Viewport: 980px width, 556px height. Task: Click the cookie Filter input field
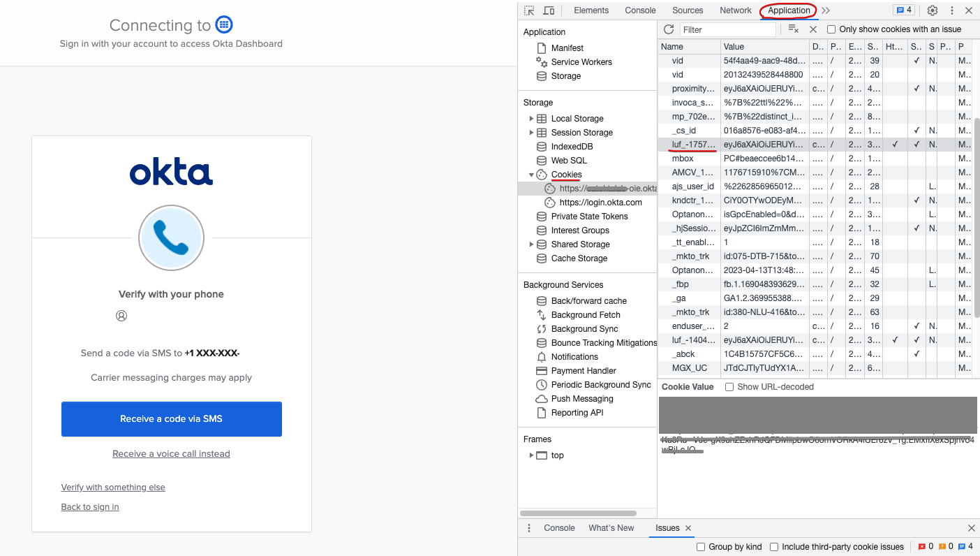coord(726,29)
